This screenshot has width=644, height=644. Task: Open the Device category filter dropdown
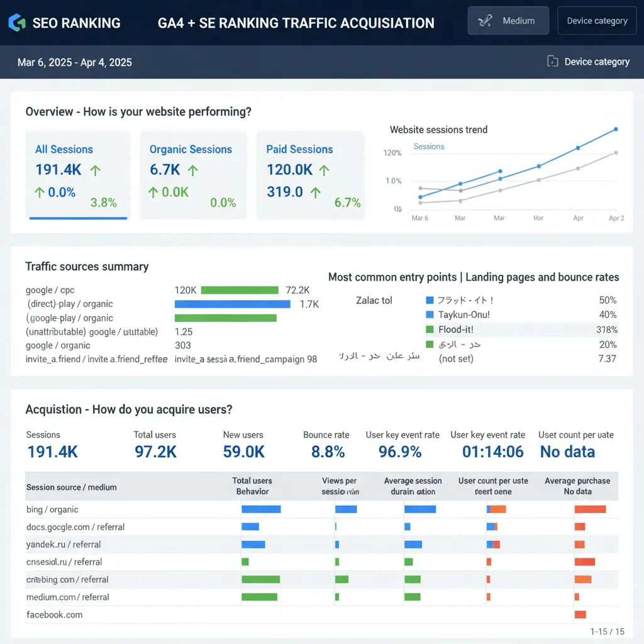[x=596, y=20]
